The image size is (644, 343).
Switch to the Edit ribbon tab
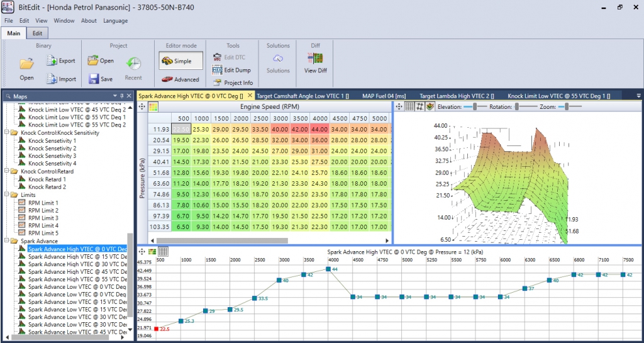(38, 33)
